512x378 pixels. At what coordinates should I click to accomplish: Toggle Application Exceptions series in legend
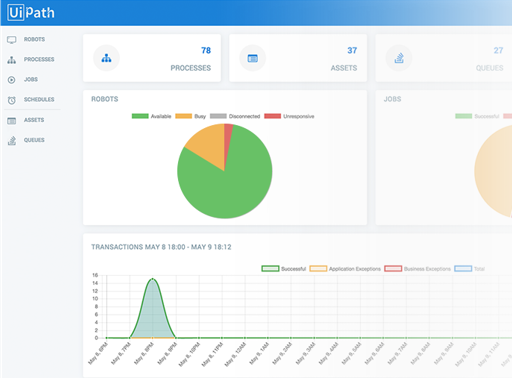point(345,269)
